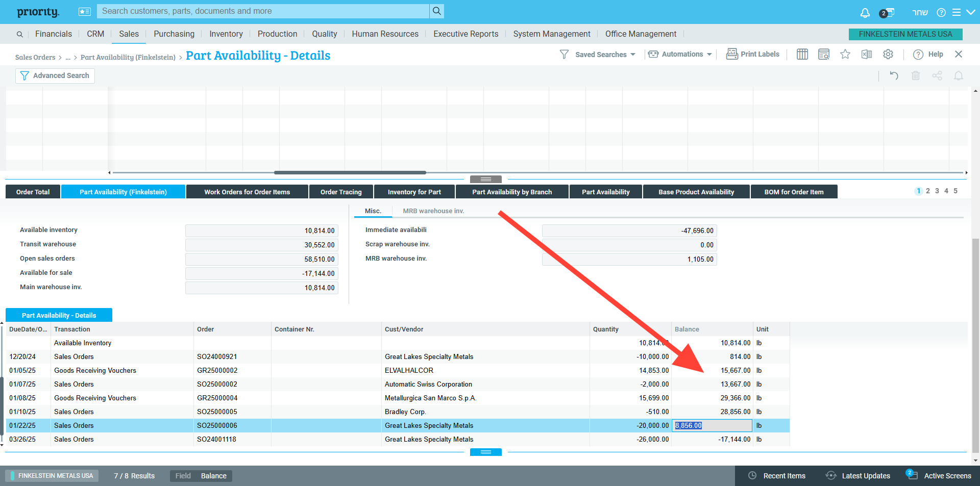
Task: Click the lower pane blue splitter handle
Action: click(x=486, y=452)
